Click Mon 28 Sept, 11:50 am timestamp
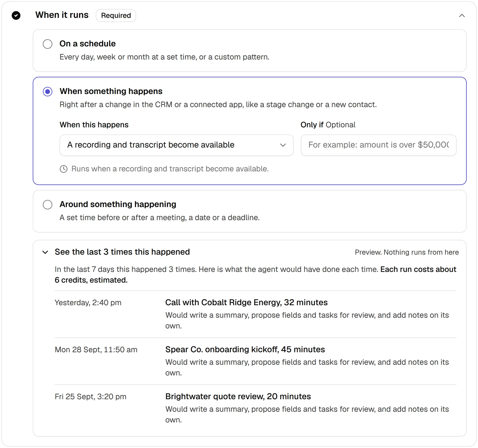Image resolution: width=478 pixels, height=448 pixels. pyautogui.click(x=96, y=349)
